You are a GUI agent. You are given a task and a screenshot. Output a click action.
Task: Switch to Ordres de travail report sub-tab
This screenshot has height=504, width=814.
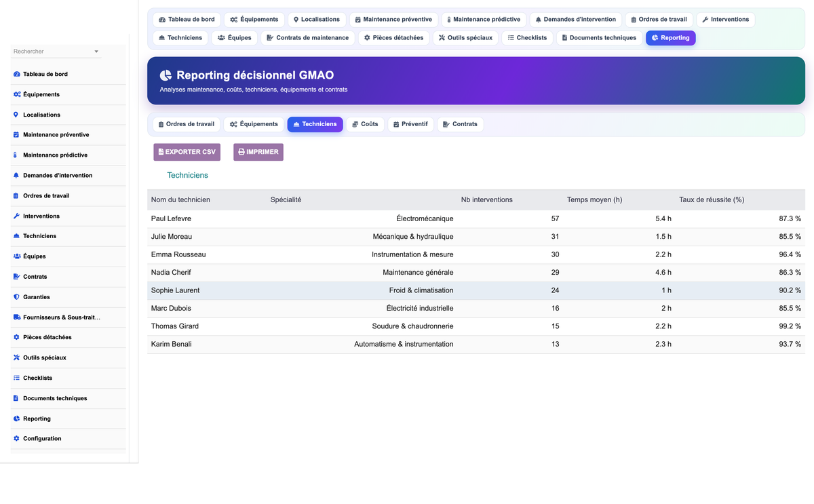(x=187, y=124)
